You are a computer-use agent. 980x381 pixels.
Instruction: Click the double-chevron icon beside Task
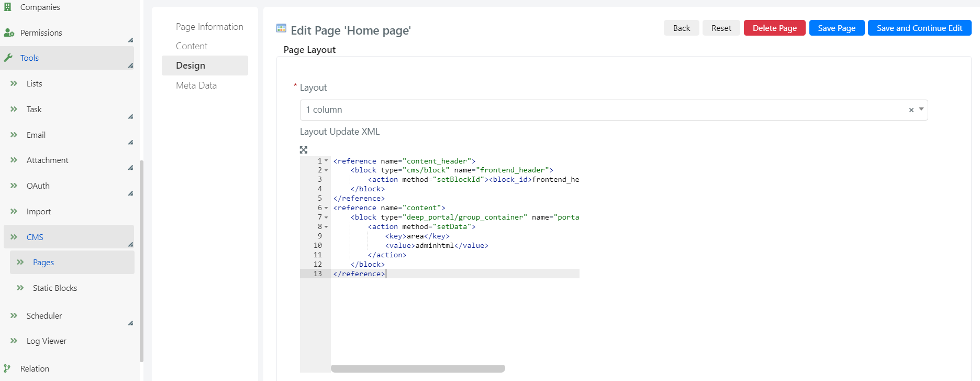(14, 109)
